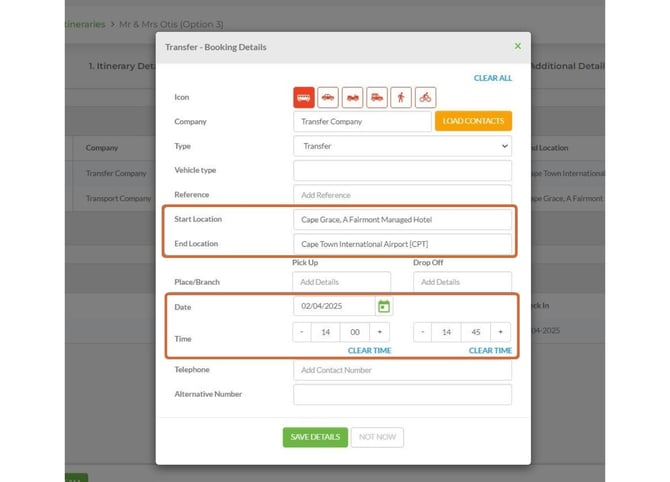The height and width of the screenshot is (482, 670).
Task: Click 'Transfer Company' row in background table
Action: point(116,173)
